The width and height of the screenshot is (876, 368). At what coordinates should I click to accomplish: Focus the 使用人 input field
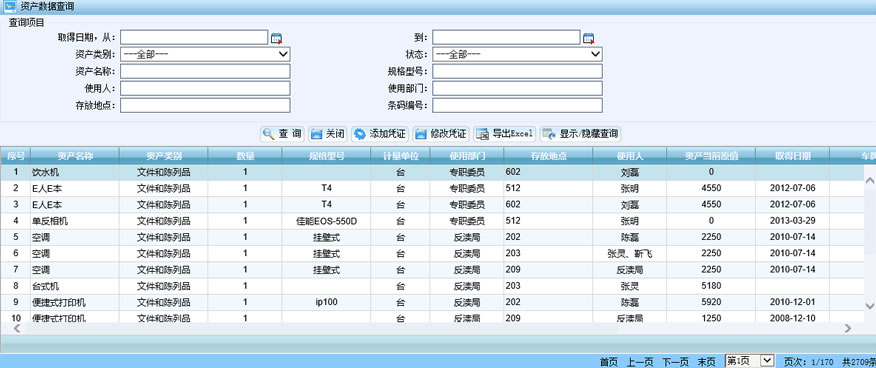coord(205,88)
